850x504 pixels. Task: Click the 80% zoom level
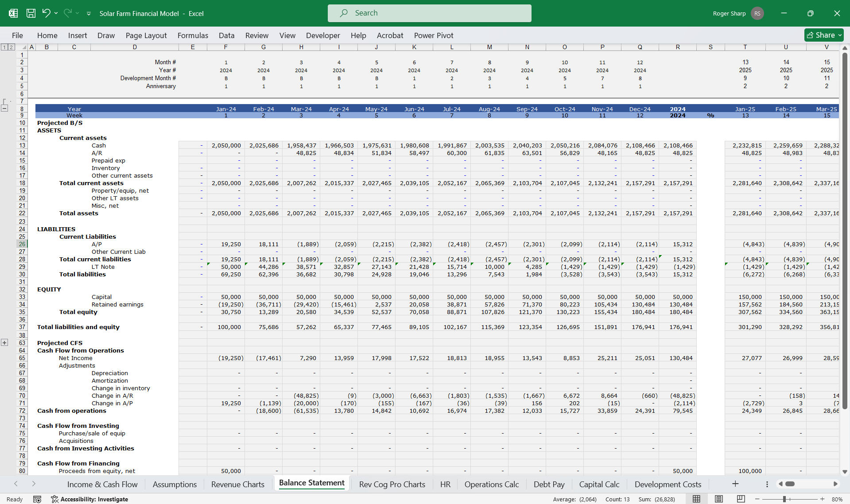(x=837, y=499)
